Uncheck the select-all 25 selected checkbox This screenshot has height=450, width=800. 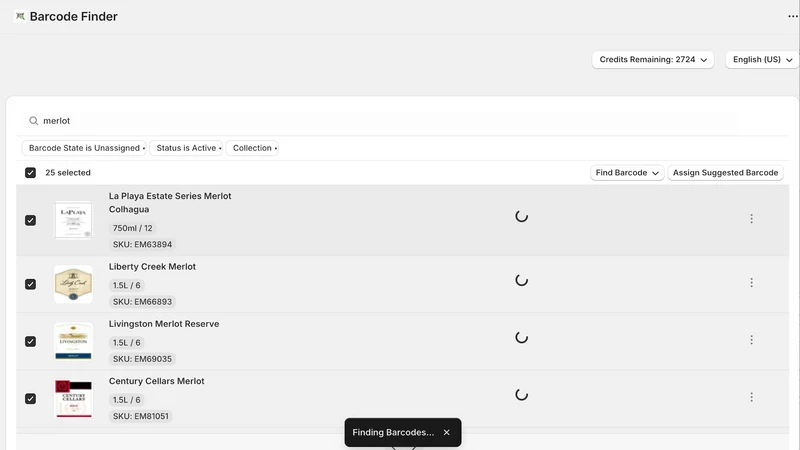coord(31,173)
